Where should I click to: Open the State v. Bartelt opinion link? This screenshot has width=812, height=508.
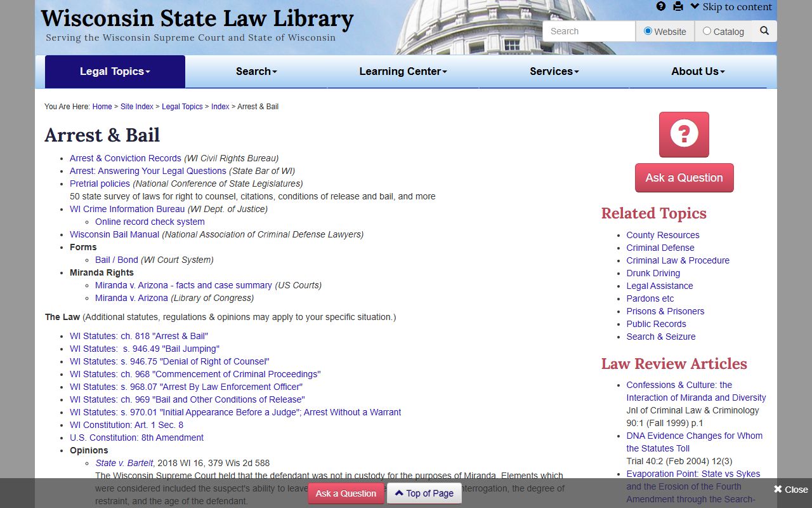pos(124,463)
